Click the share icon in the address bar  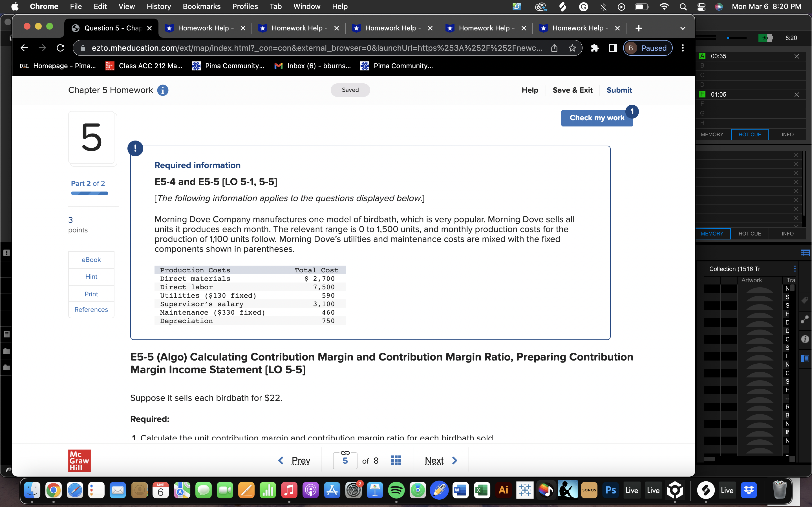click(554, 48)
